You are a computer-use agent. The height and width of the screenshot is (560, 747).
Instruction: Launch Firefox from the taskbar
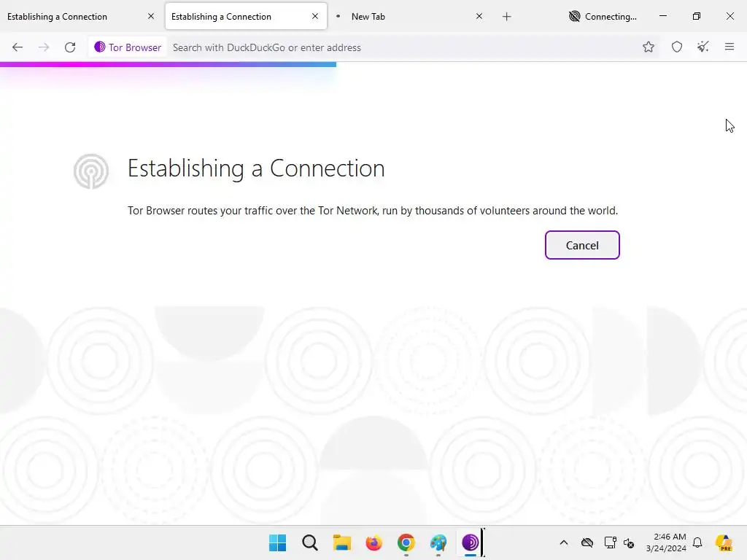[374, 542]
